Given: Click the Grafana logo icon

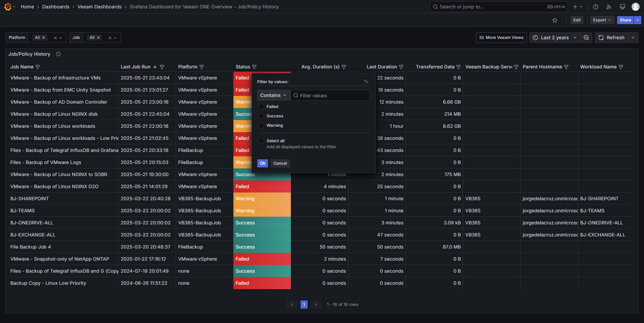Looking at the screenshot, I should 8,7.
